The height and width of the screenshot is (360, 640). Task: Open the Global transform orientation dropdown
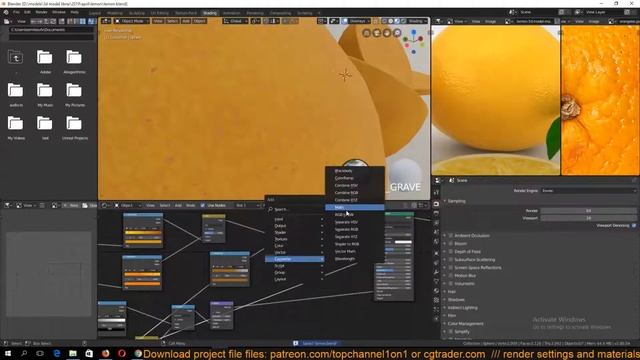pos(236,21)
